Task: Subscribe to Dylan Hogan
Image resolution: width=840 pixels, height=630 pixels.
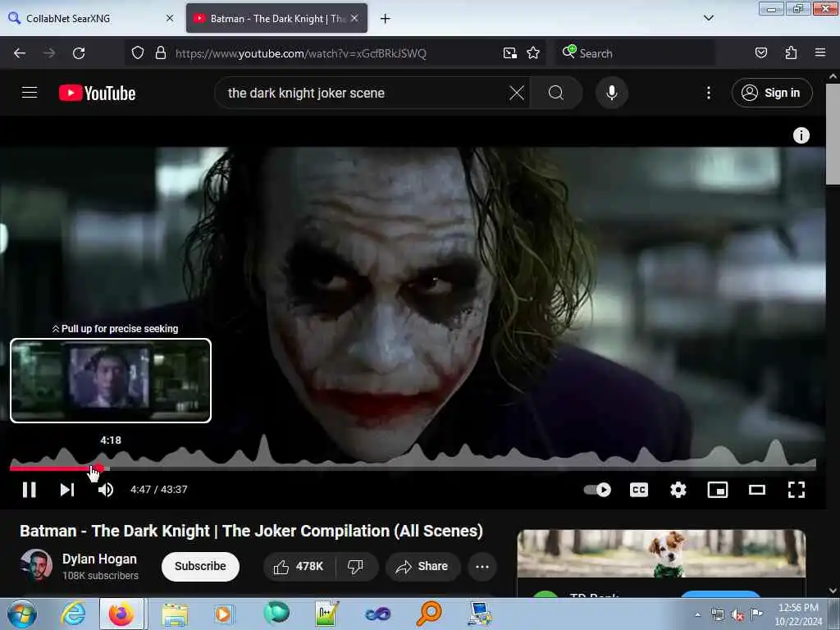Action: tap(200, 566)
